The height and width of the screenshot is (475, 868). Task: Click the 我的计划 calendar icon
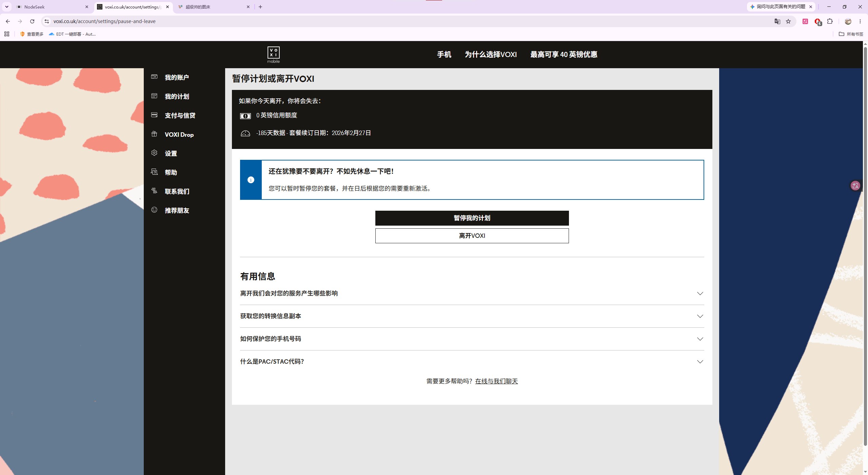tap(154, 96)
